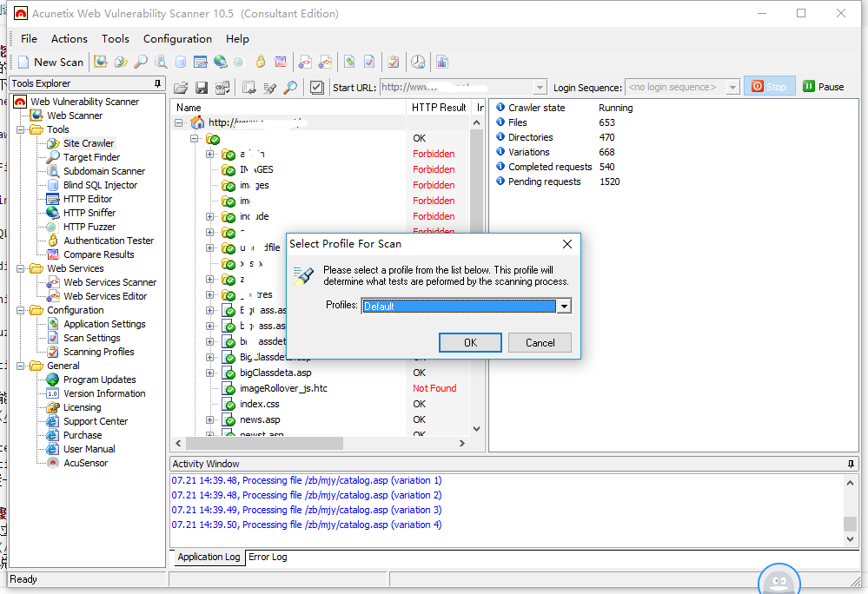Image resolution: width=868 pixels, height=594 pixels.
Task: Select index.css in site tree
Action: pos(260,405)
